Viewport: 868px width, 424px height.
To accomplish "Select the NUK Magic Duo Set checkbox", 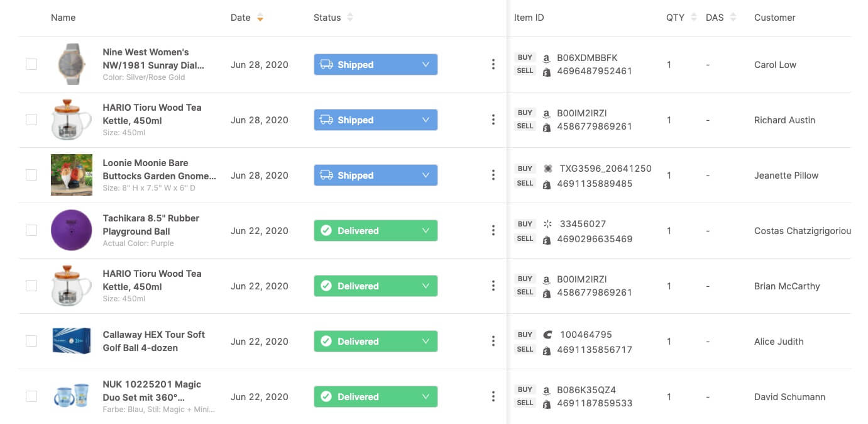I will tap(31, 396).
